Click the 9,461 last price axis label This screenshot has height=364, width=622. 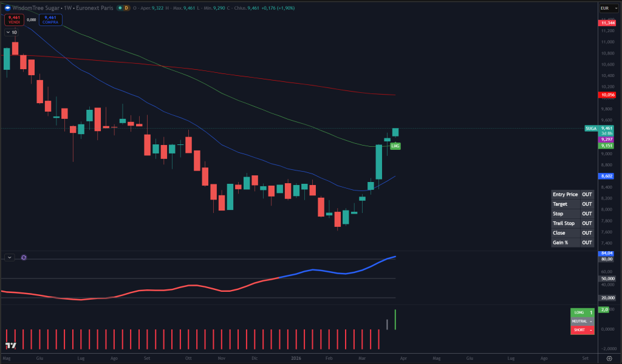point(607,129)
